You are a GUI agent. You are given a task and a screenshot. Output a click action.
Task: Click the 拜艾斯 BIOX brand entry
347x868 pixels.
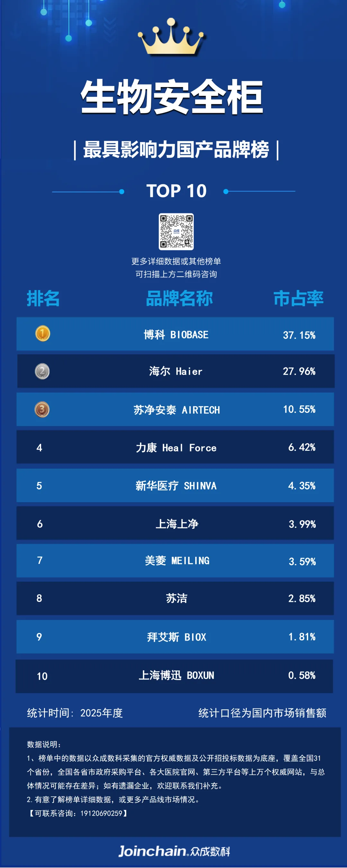point(176,637)
